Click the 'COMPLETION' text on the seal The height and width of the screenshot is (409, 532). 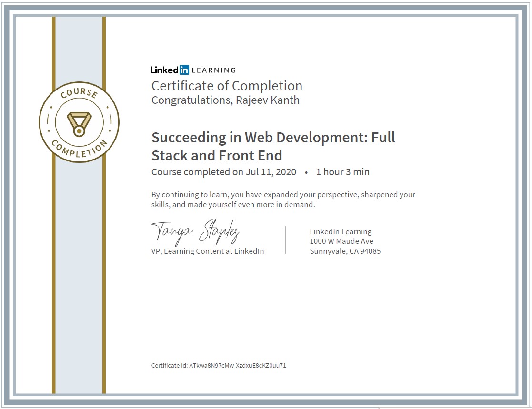tap(80, 149)
